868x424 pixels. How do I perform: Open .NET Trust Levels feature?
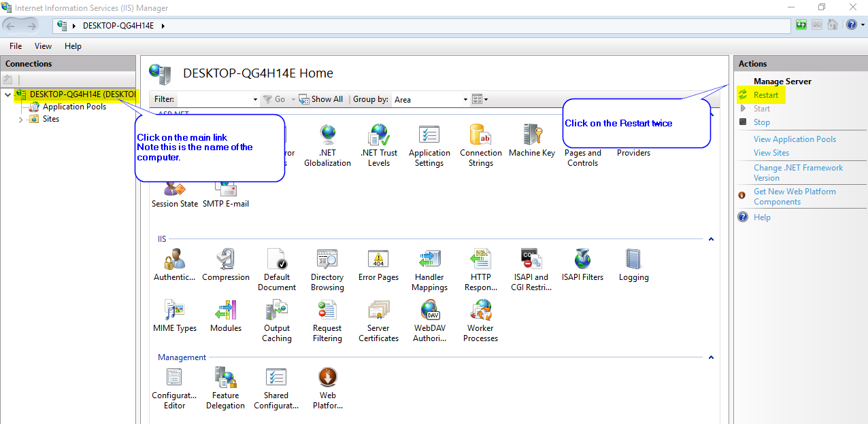379,145
